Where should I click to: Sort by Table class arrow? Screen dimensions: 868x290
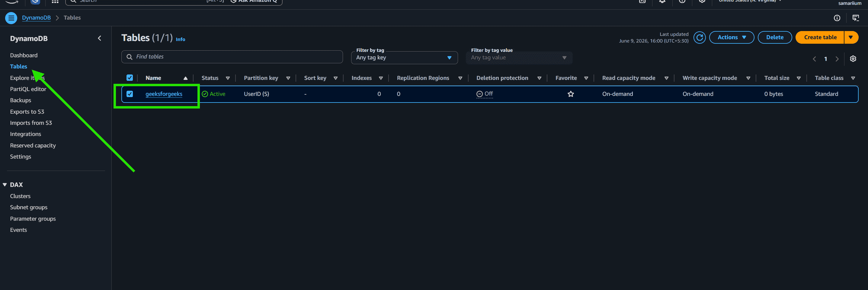tap(853, 78)
